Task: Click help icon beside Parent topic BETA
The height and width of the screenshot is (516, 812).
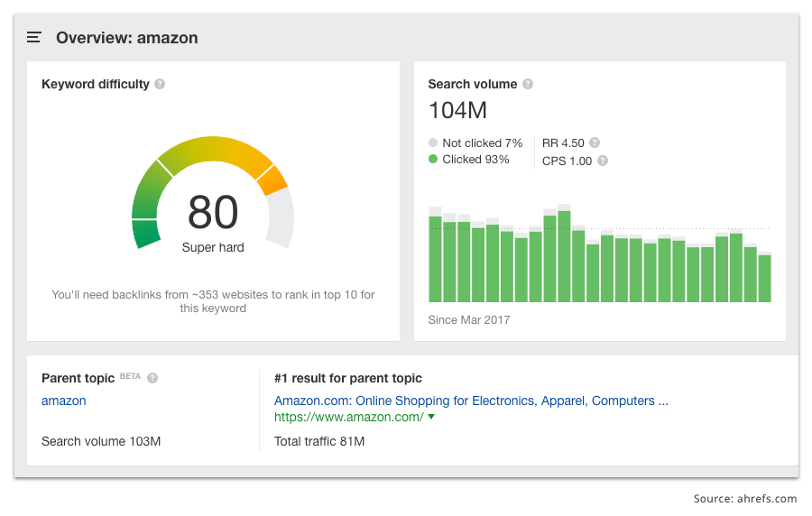Action: (x=152, y=378)
